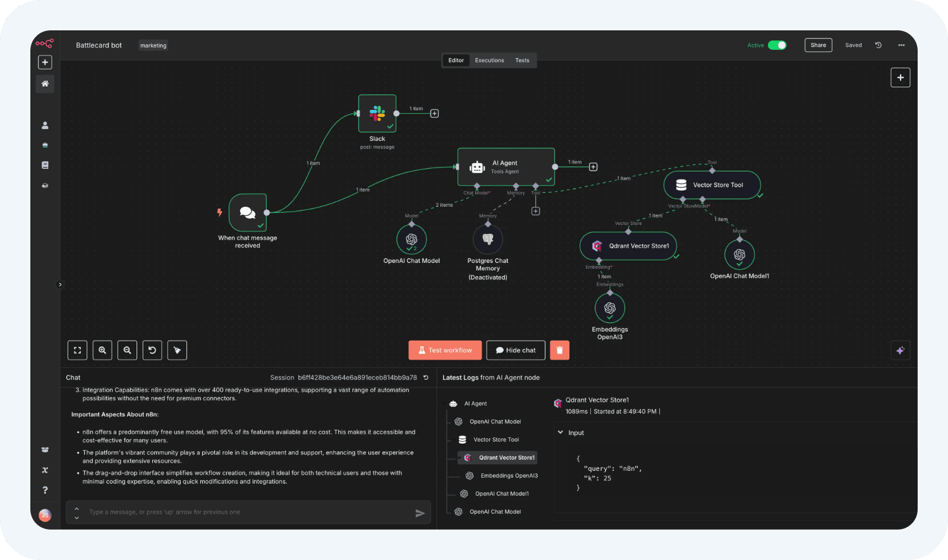Click the Hide chat button

[x=516, y=350]
